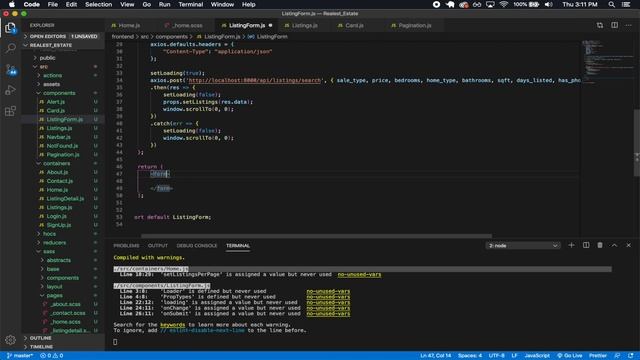Expand the actions folder
The height and width of the screenshot is (360, 640).
click(52, 76)
